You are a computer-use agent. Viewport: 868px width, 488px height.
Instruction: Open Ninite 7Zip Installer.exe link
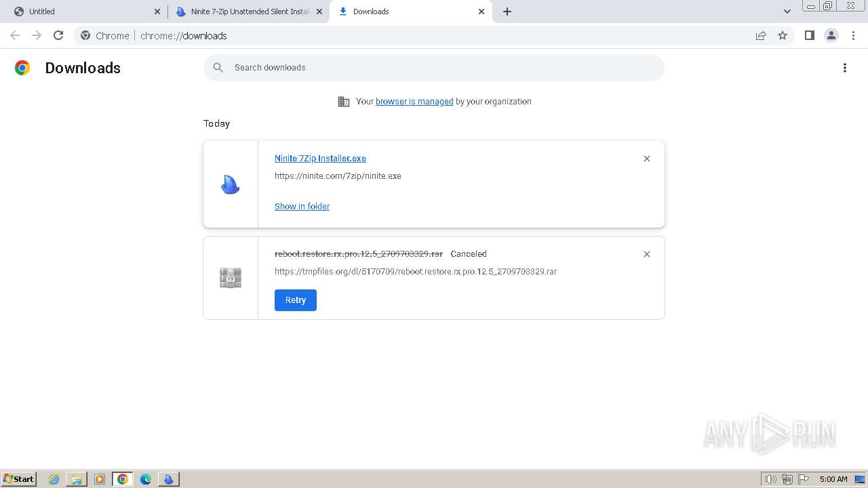tap(320, 159)
